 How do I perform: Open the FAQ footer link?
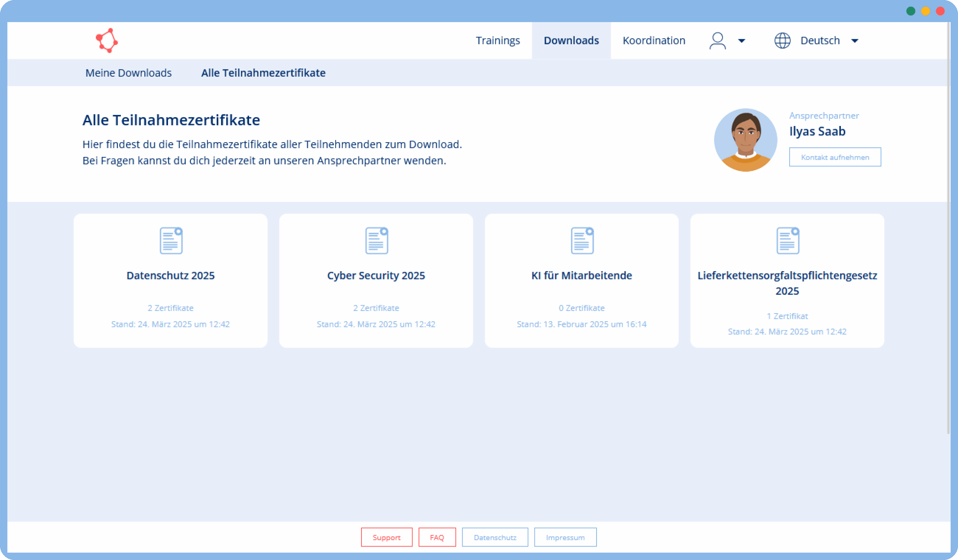(437, 537)
